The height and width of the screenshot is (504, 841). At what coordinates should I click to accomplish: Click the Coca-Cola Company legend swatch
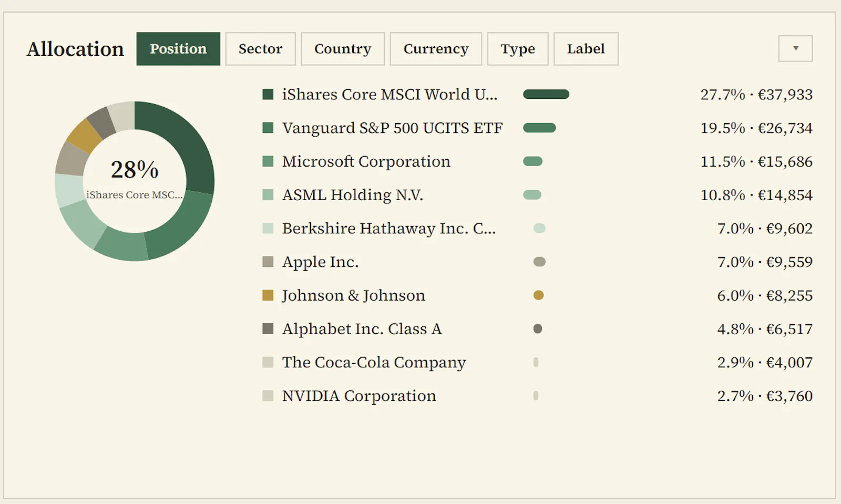tap(268, 362)
